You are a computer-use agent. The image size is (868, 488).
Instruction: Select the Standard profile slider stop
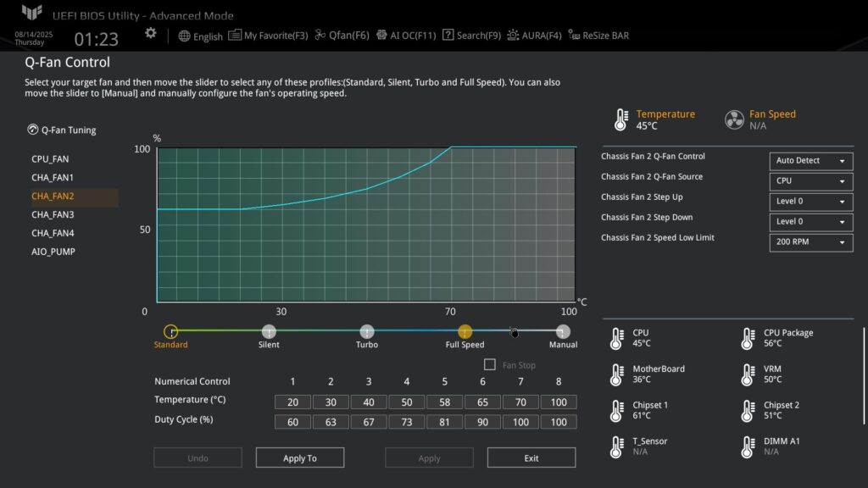tap(171, 331)
